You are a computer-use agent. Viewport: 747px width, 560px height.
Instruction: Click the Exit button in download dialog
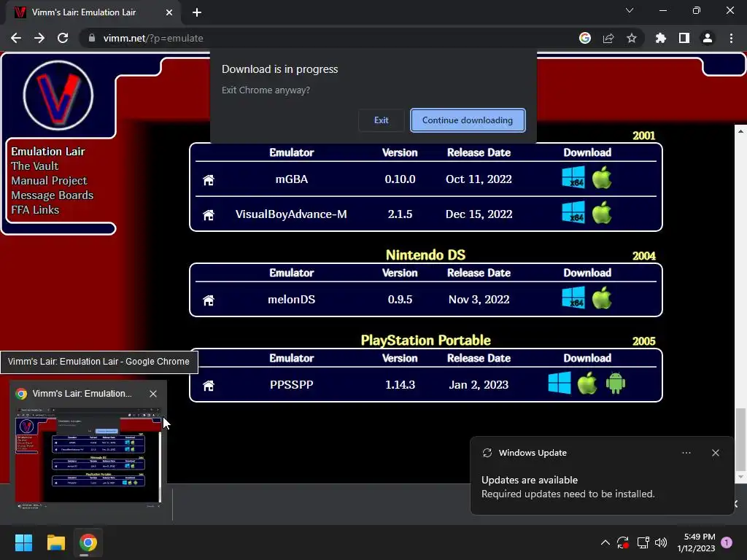pyautogui.click(x=381, y=120)
